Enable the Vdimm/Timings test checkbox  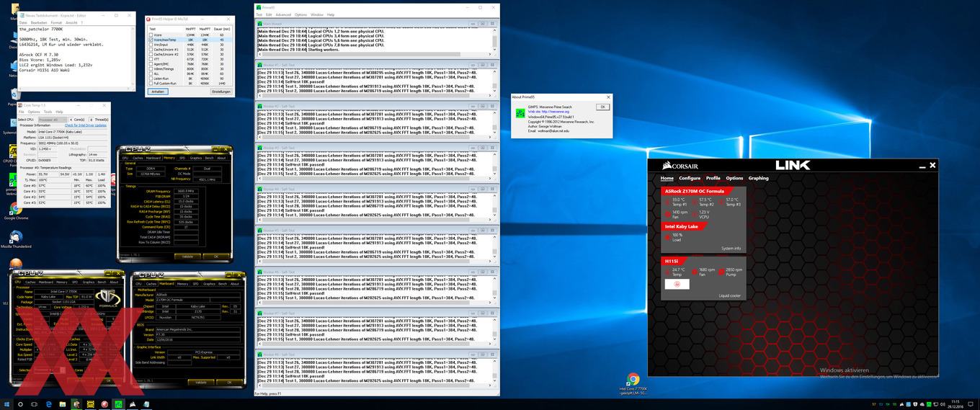151,68
